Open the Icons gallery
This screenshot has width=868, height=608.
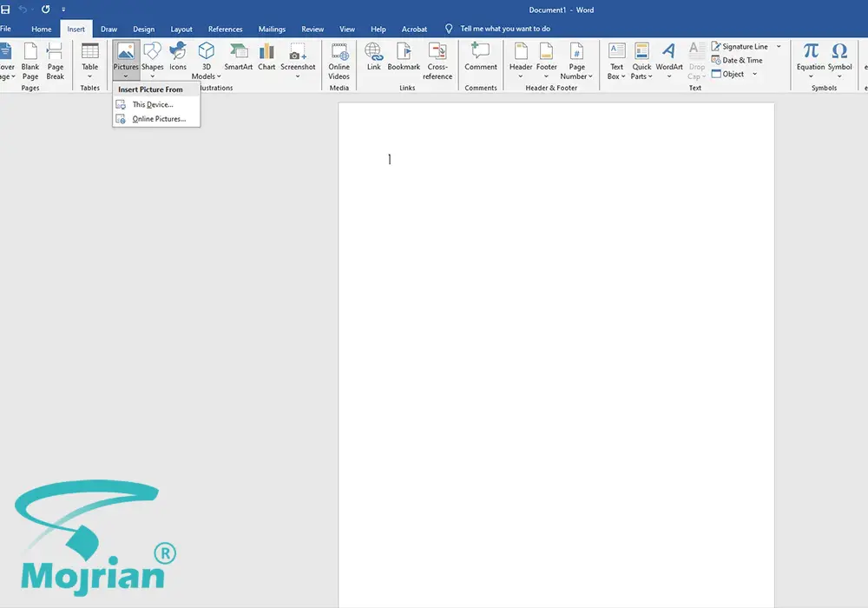(x=178, y=57)
